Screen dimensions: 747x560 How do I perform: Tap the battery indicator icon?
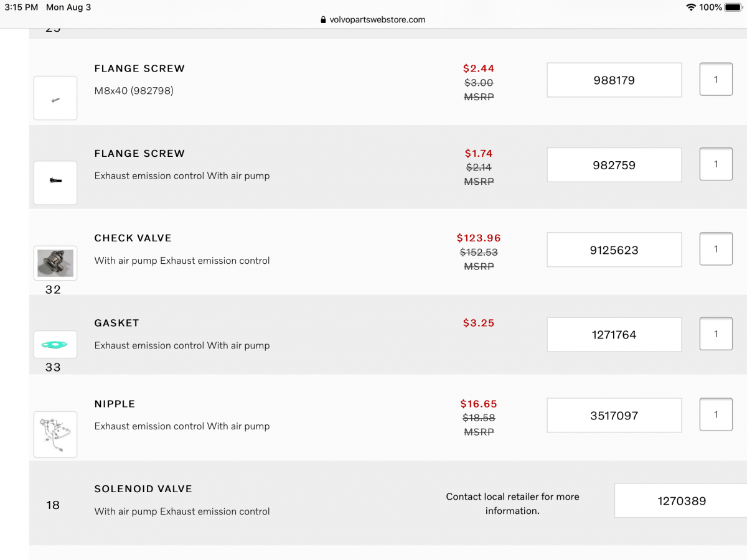coord(734,7)
